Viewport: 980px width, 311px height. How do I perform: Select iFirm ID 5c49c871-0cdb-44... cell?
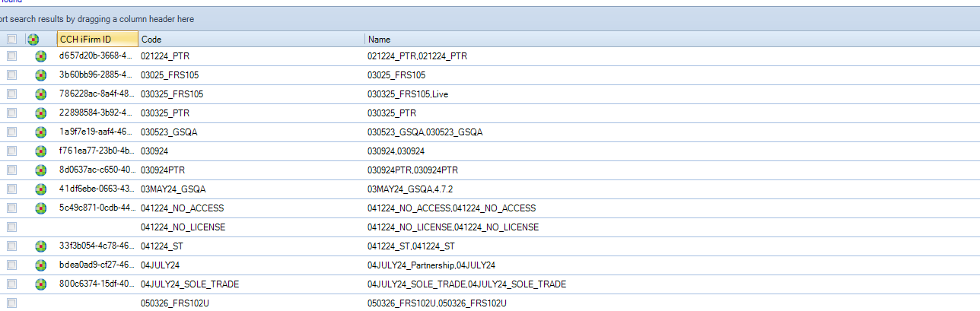point(97,208)
